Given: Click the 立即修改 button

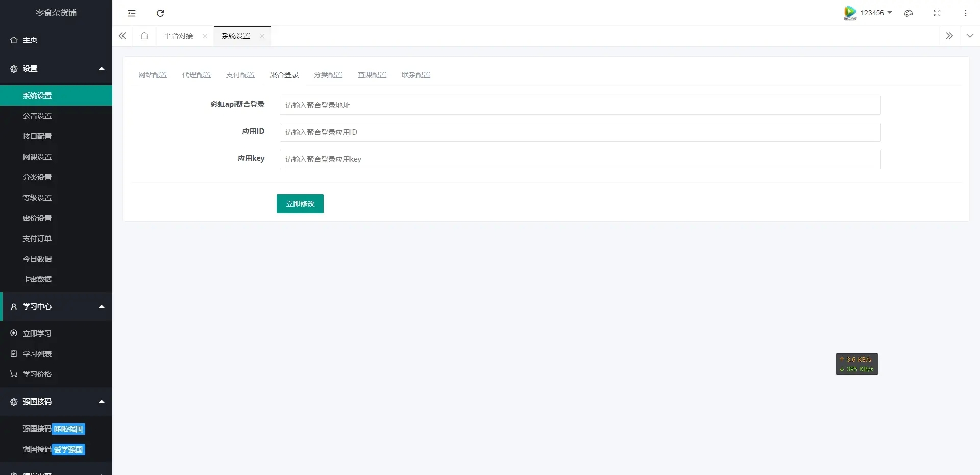Looking at the screenshot, I should pos(300,204).
